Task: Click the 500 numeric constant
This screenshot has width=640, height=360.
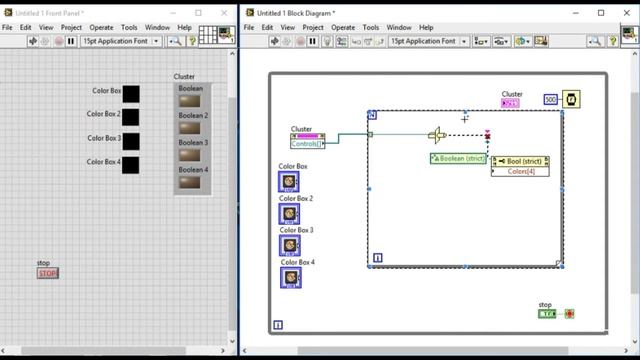Action: (551, 100)
